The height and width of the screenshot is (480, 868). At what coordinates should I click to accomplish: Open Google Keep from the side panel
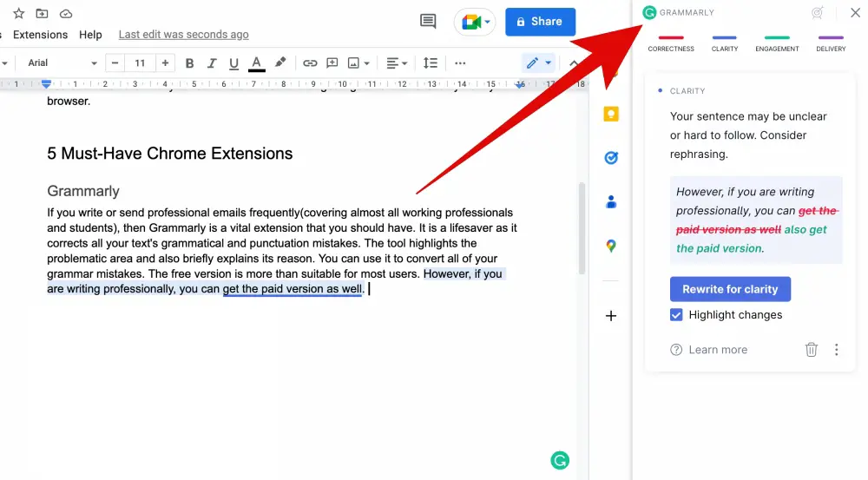(610, 114)
